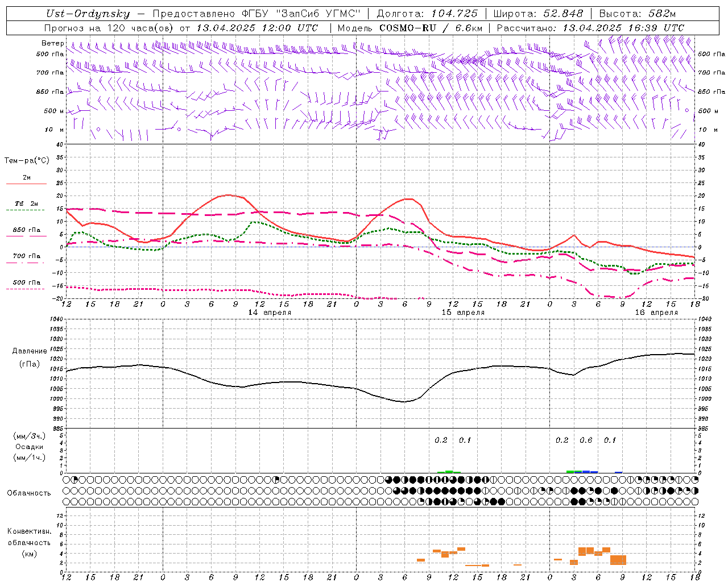Image resolution: width=728 pixels, height=582 pixels.
Task: Click the 14 апреля date label
Action: [x=270, y=313]
